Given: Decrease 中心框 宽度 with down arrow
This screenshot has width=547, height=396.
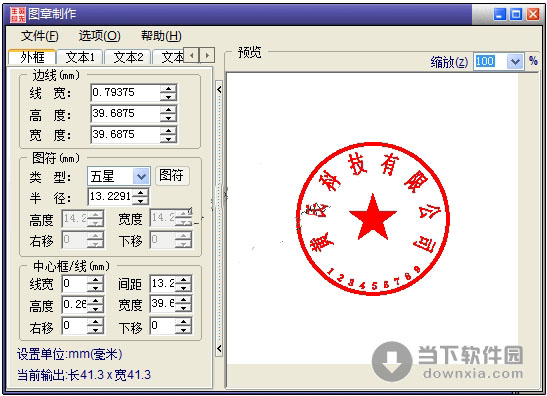Looking at the screenshot, I should (183, 308).
